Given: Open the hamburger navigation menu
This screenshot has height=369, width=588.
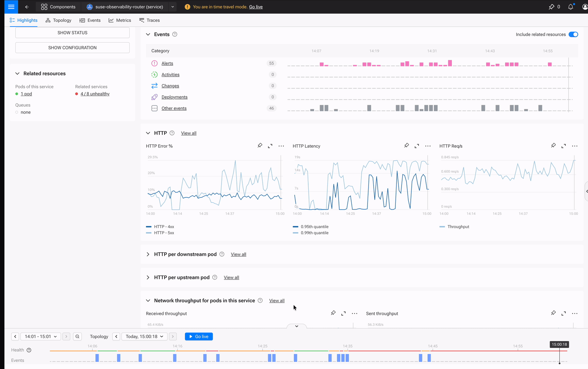Looking at the screenshot, I should click(x=11, y=7).
